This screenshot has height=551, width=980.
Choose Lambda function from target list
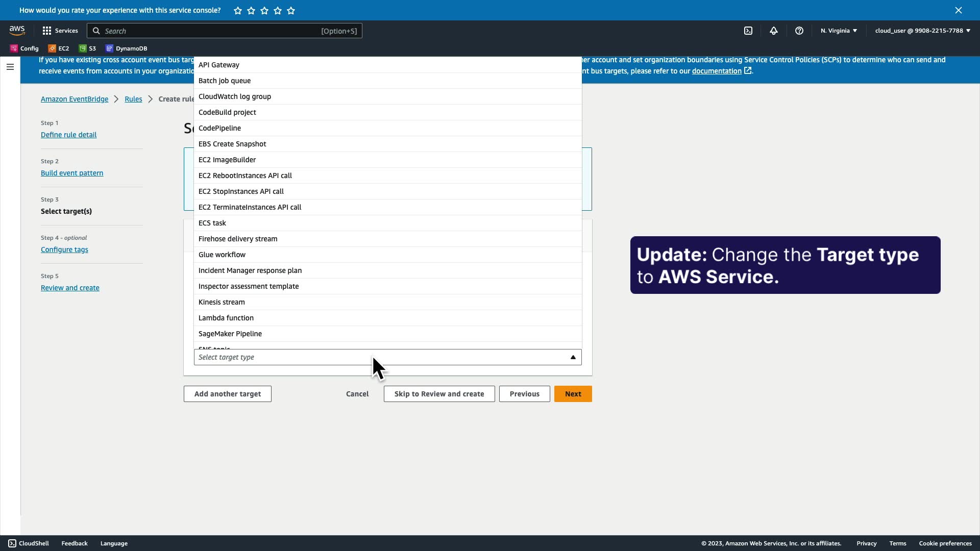[226, 318]
